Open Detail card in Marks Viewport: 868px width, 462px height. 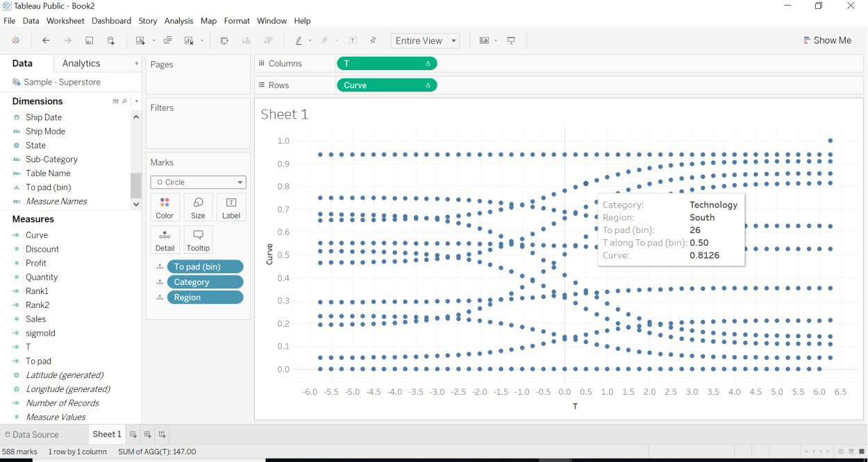tap(165, 239)
